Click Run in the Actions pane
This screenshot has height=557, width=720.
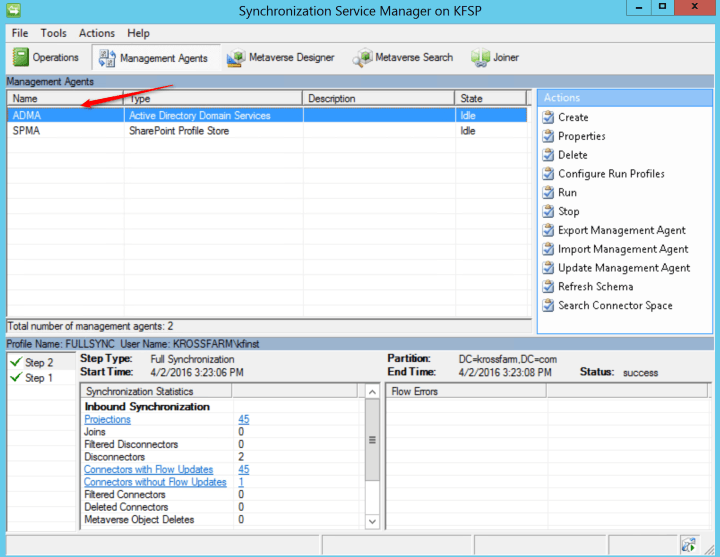coord(568,192)
